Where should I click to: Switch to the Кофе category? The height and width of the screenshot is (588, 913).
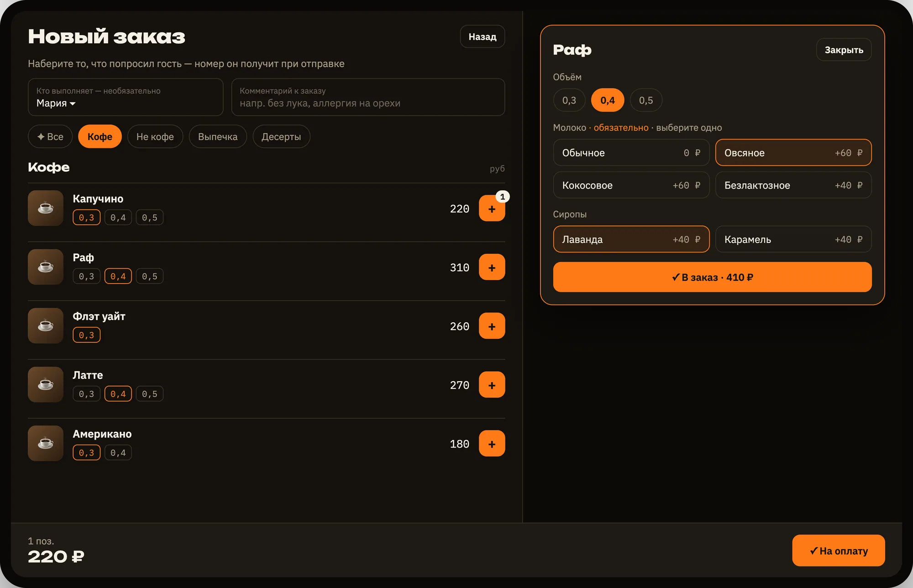point(100,136)
